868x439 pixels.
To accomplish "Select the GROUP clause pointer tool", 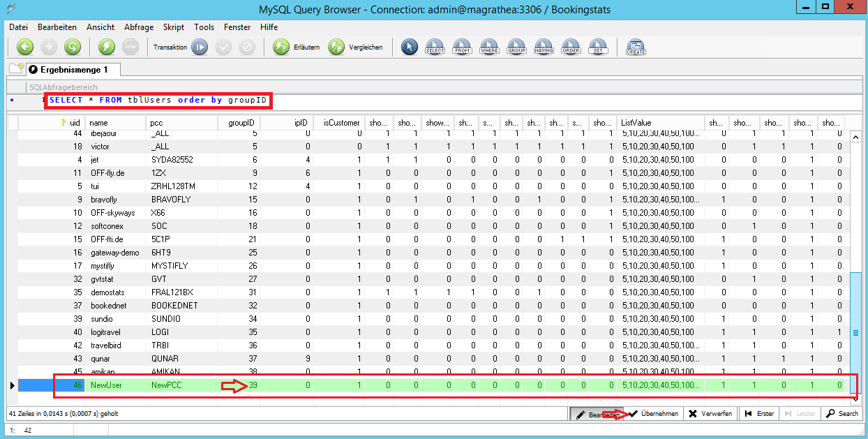I will (516, 47).
